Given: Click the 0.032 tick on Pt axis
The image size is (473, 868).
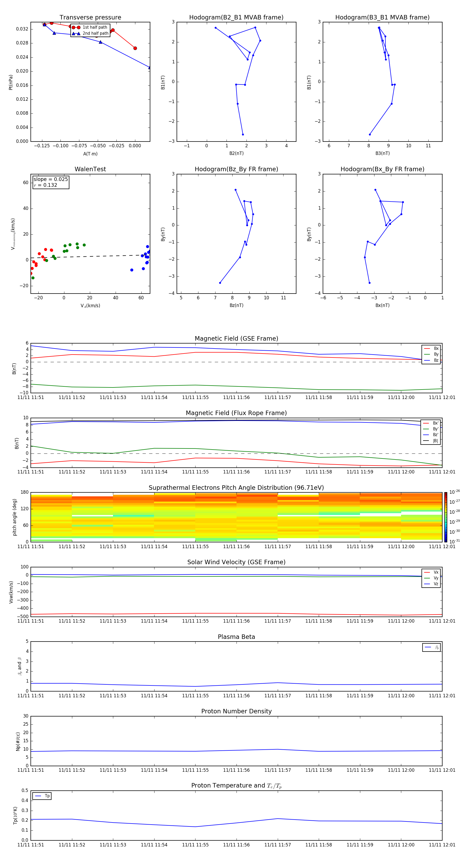Looking at the screenshot, I should point(22,29).
